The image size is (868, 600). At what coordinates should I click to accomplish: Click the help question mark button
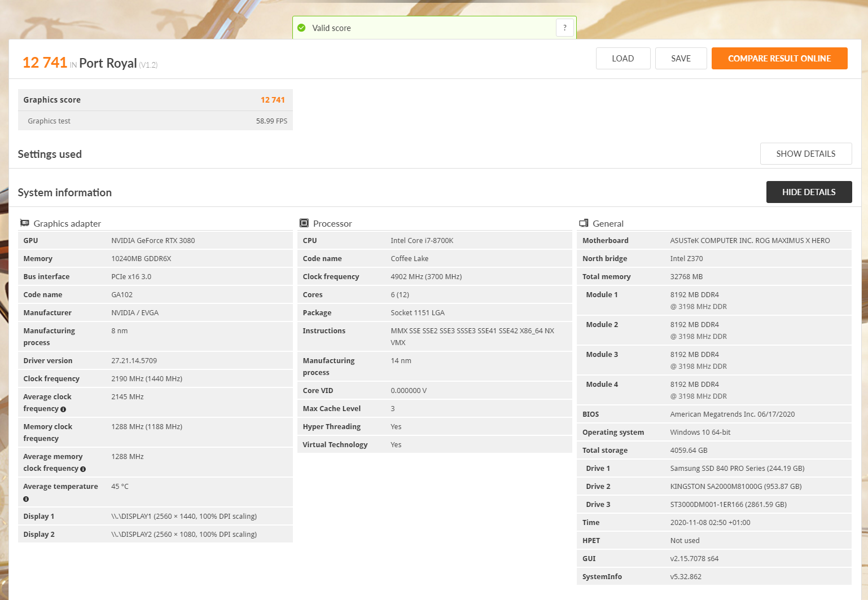tap(564, 28)
